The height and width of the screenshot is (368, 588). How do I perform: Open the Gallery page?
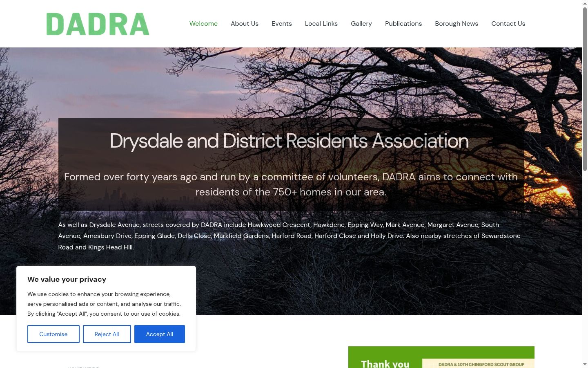tap(361, 24)
